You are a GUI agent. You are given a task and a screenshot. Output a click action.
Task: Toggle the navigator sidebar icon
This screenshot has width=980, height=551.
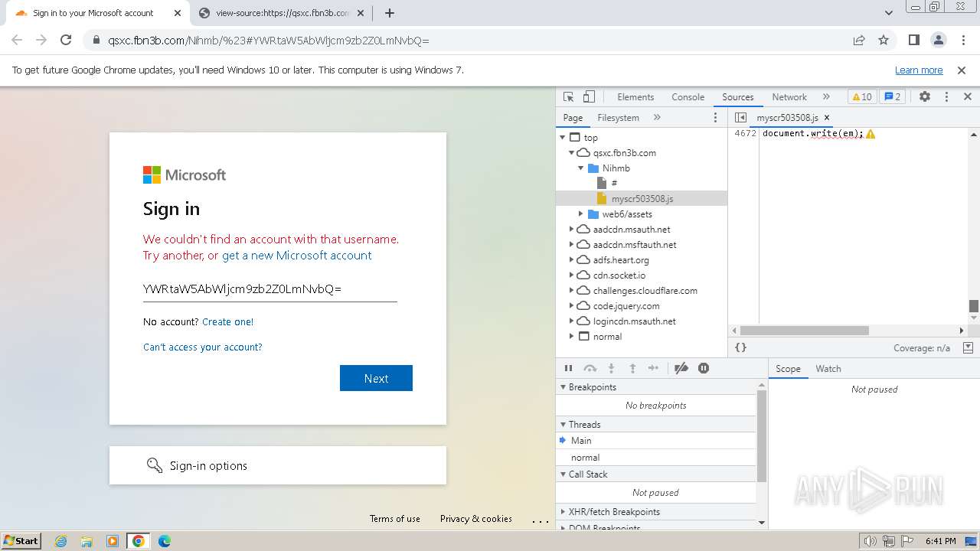point(740,118)
